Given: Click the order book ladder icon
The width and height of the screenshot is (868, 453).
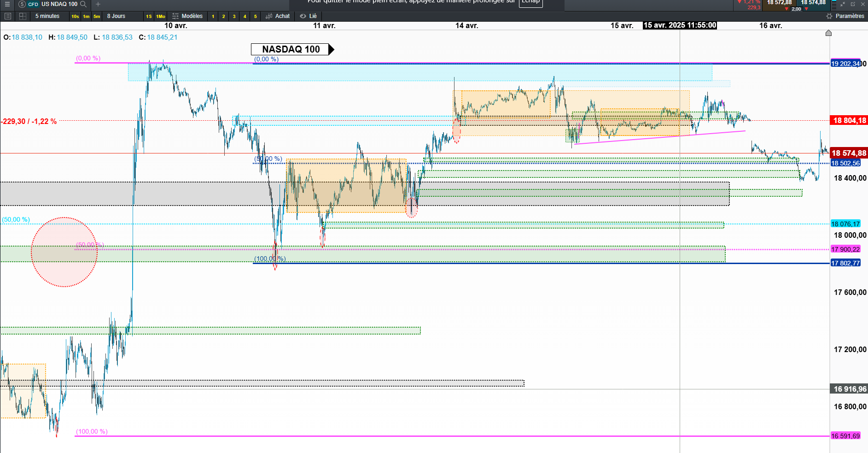Looking at the screenshot, I should (x=834, y=5).
